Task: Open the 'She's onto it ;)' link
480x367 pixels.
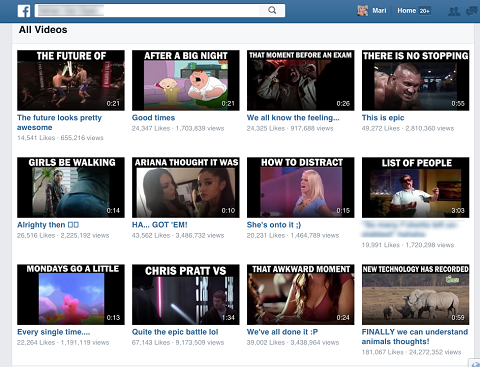Action: pyautogui.click(x=274, y=225)
